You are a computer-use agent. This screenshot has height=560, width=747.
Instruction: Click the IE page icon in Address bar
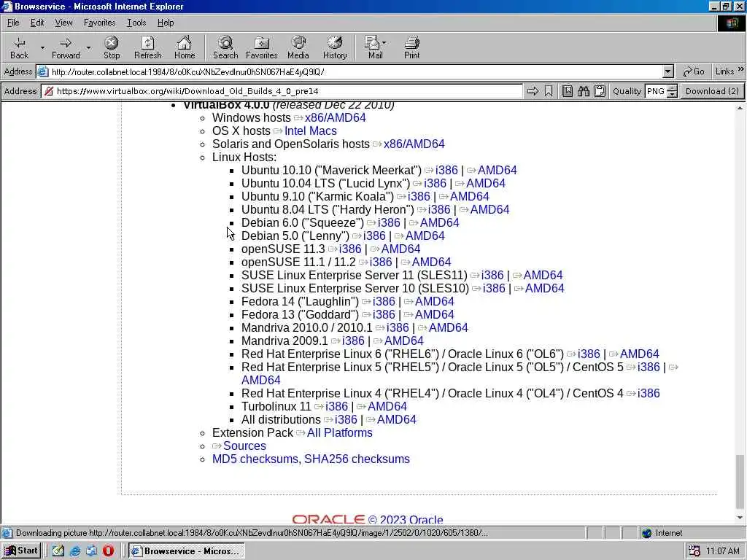click(x=43, y=72)
